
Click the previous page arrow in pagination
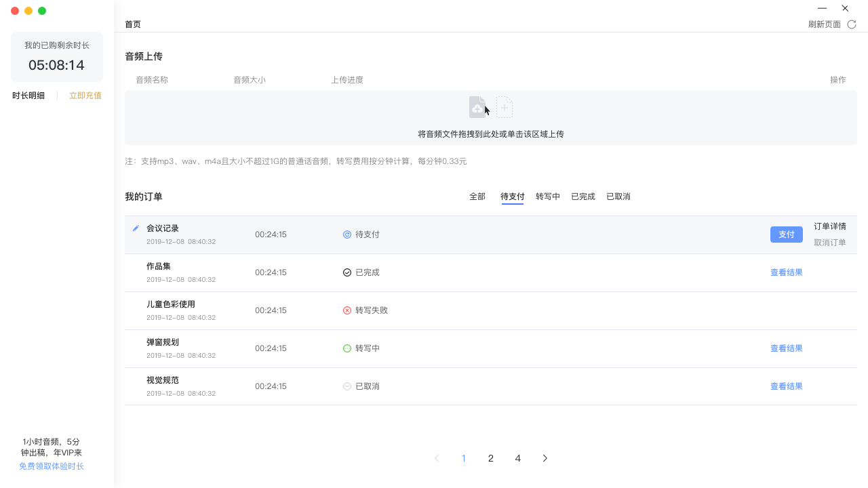[x=437, y=458]
